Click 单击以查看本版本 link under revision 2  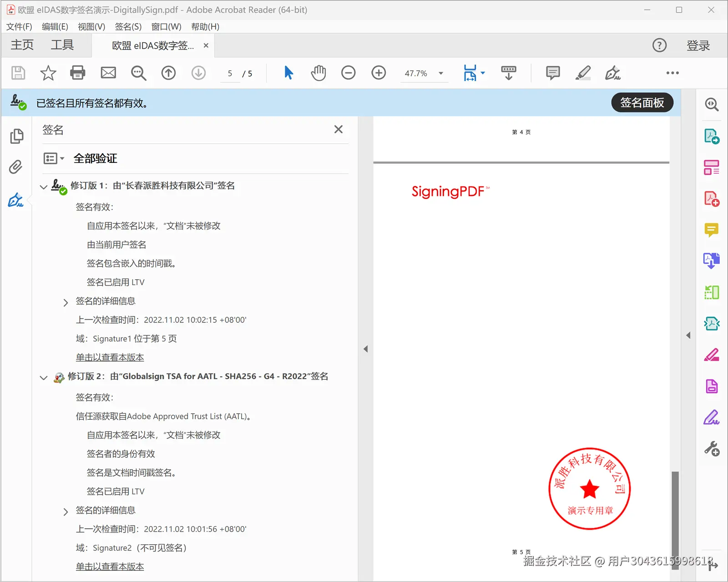110,567
